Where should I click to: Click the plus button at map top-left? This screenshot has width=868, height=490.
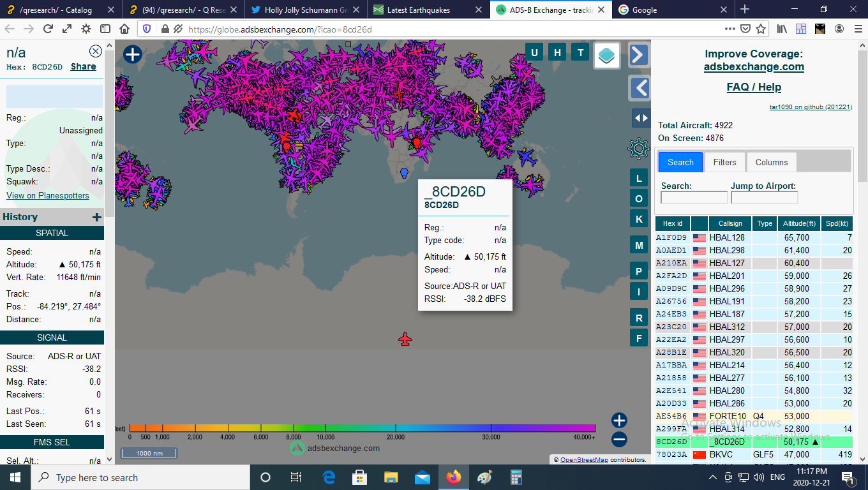point(132,54)
